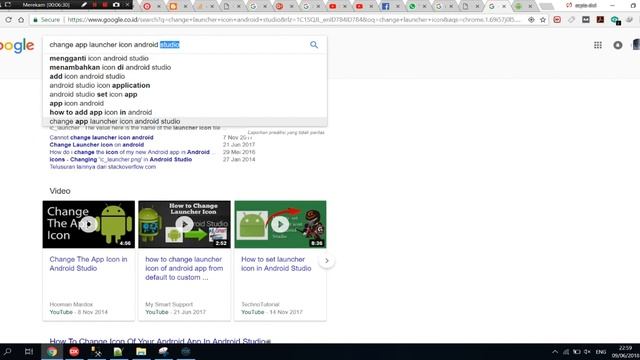Click the red extension icon after the star
Screen dimensions: 640x360
coord(557,20)
